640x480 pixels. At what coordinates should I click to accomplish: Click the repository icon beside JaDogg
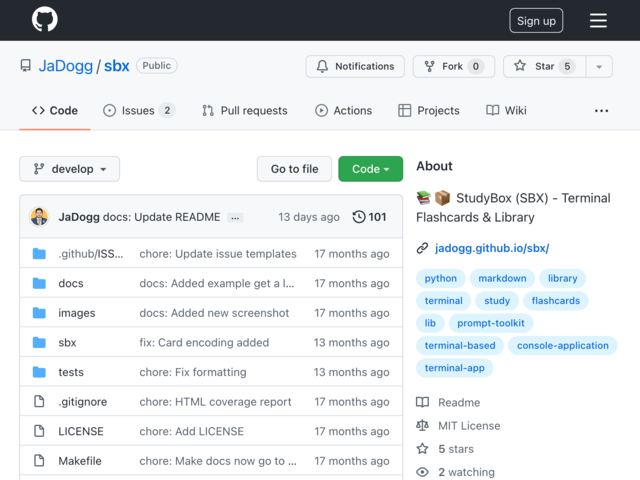[26, 66]
